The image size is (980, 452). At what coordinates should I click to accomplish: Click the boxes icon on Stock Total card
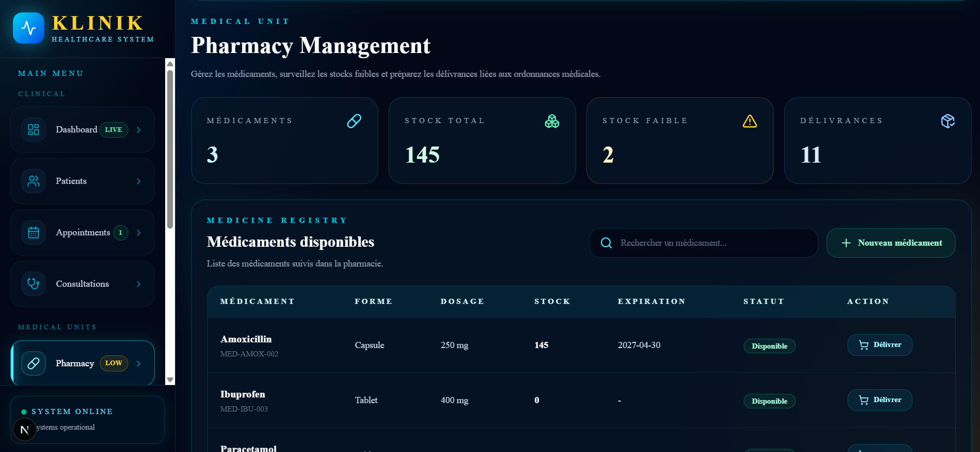552,121
